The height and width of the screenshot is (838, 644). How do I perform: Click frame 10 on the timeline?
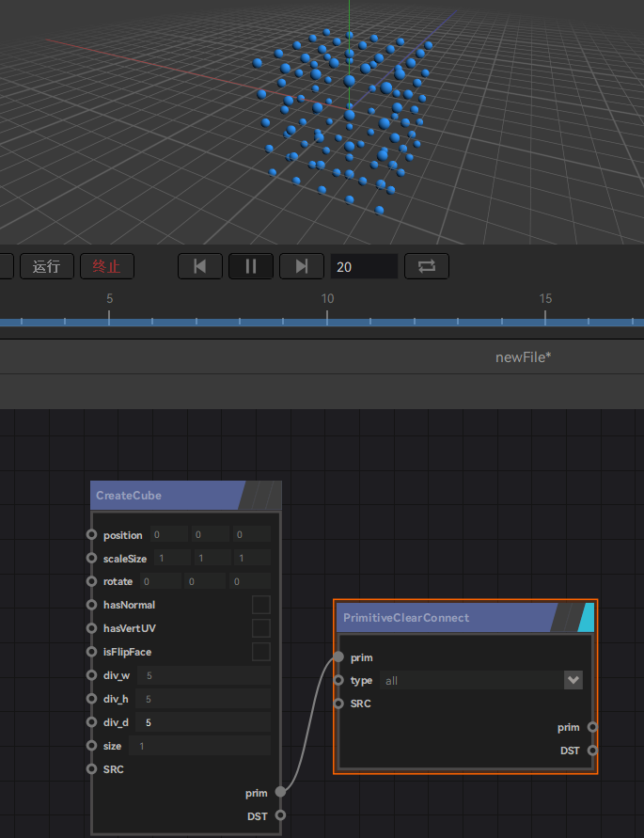click(x=327, y=321)
